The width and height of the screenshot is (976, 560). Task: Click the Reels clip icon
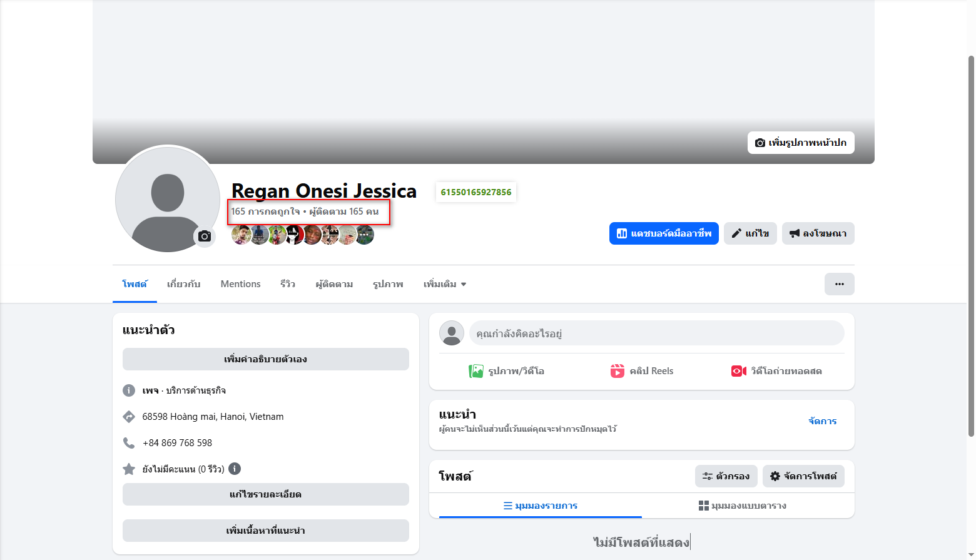point(618,371)
